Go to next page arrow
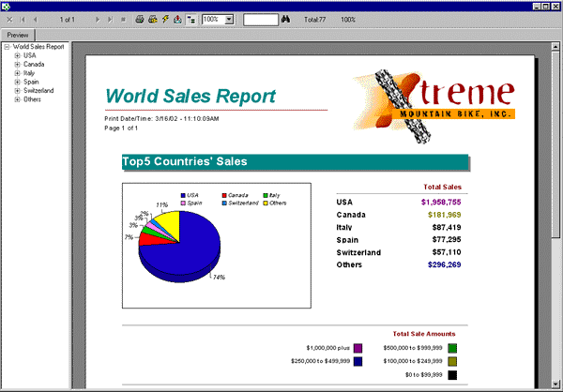 click(98, 19)
